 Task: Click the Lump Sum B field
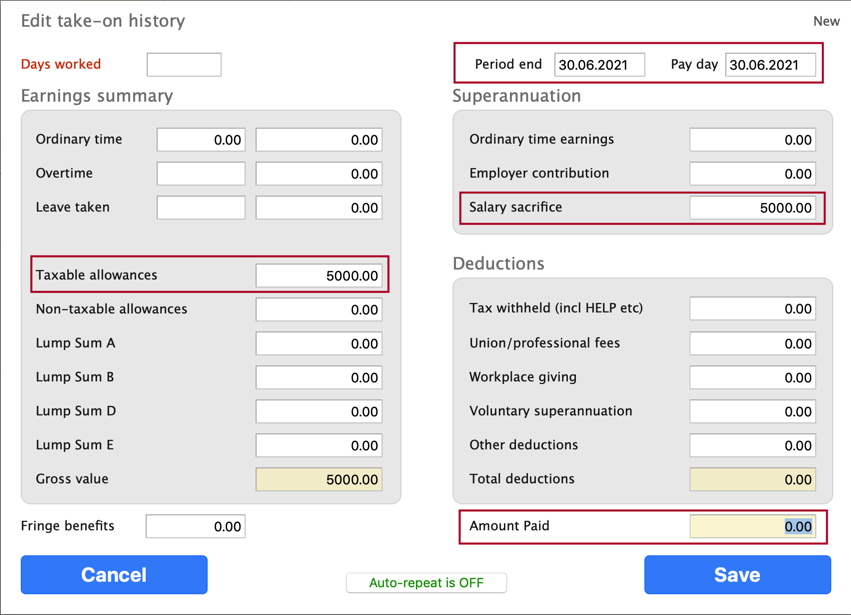point(319,377)
